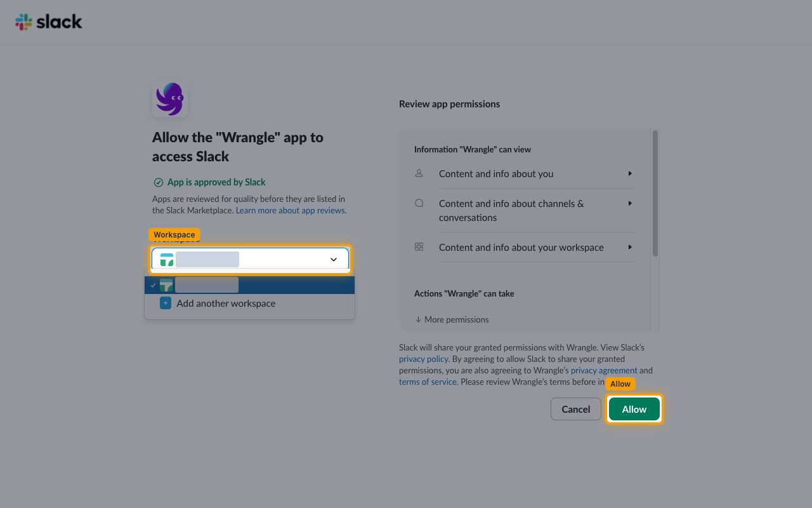Expand 'Content and info about your workspace' arrow
Screen dimensions: 812x508
[x=630, y=247]
